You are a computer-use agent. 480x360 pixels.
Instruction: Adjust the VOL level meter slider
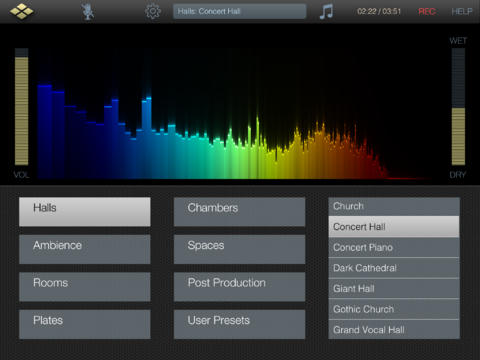(22, 107)
